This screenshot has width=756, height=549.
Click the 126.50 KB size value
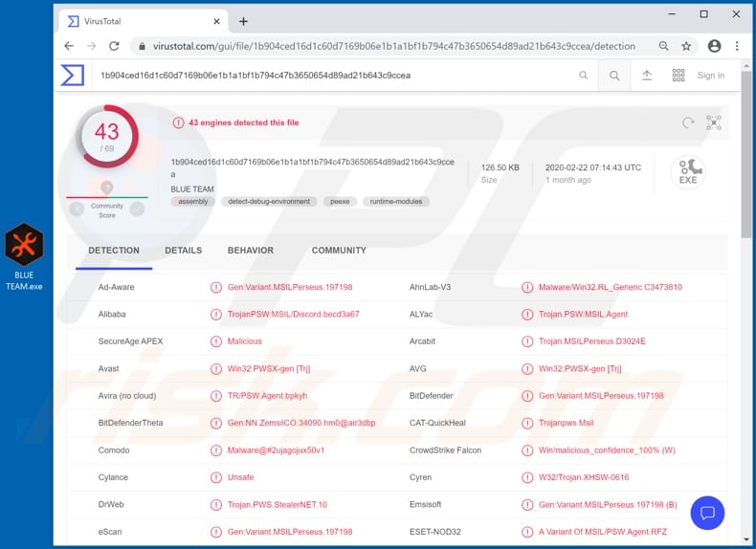(x=500, y=167)
